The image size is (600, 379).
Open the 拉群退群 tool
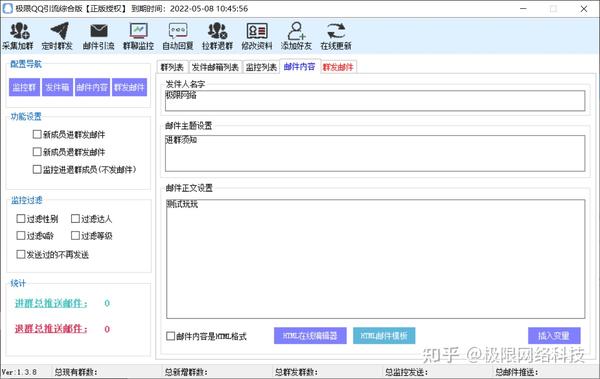217,36
